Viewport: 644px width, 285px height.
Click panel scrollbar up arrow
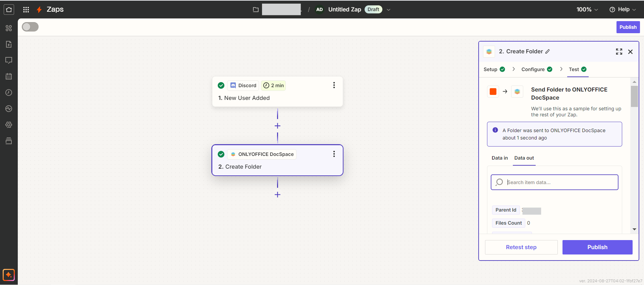point(634,82)
